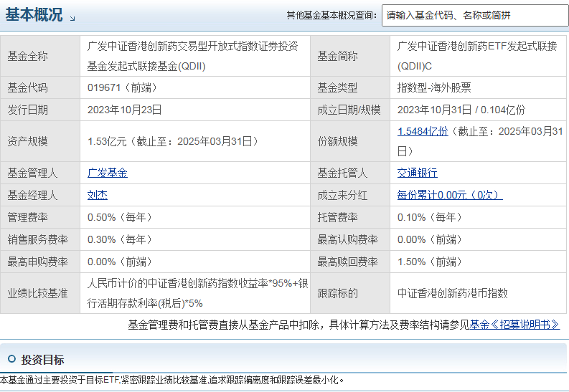This screenshot has width=569, height=392.
Task: Select the 其他基金基本概况查询 label
Action: [332, 15]
